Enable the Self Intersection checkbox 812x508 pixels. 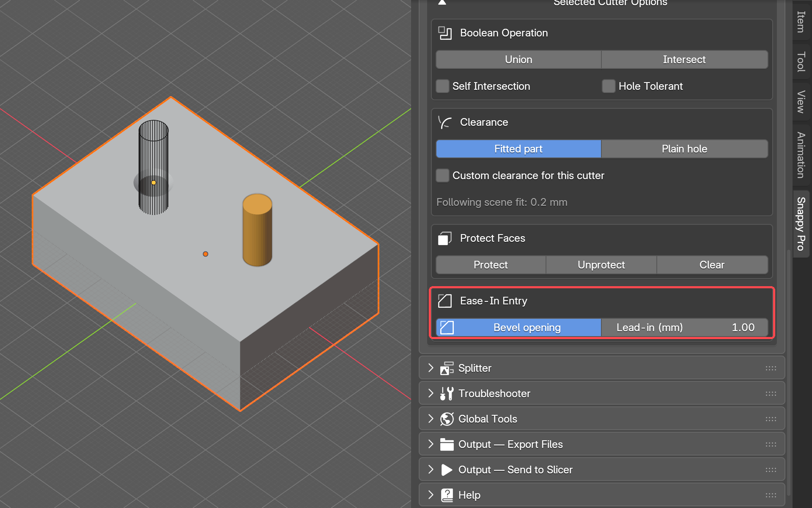click(442, 86)
